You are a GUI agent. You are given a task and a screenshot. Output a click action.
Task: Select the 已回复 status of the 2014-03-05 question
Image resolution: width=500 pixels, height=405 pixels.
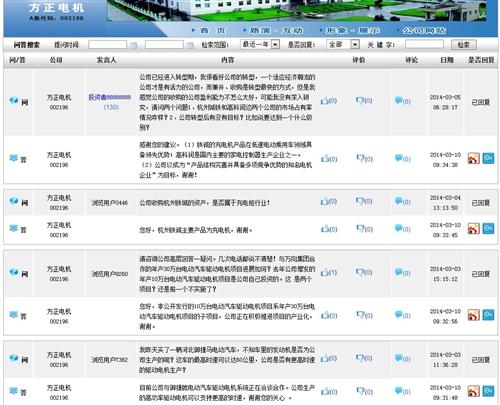point(480,102)
